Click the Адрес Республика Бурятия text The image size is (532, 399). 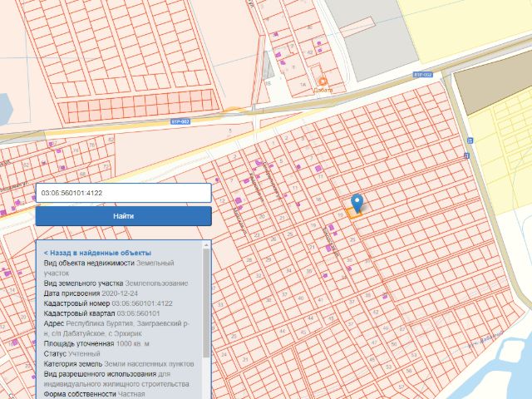click(x=116, y=328)
